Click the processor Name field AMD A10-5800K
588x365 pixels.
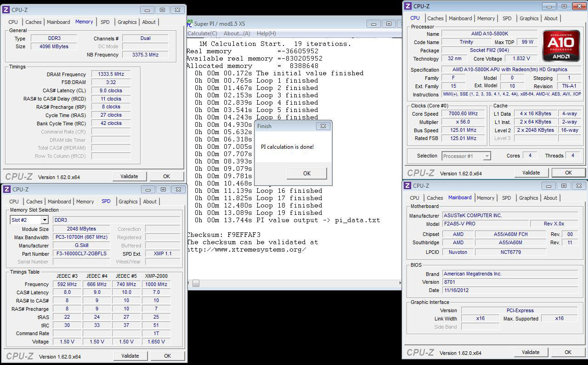click(x=490, y=34)
